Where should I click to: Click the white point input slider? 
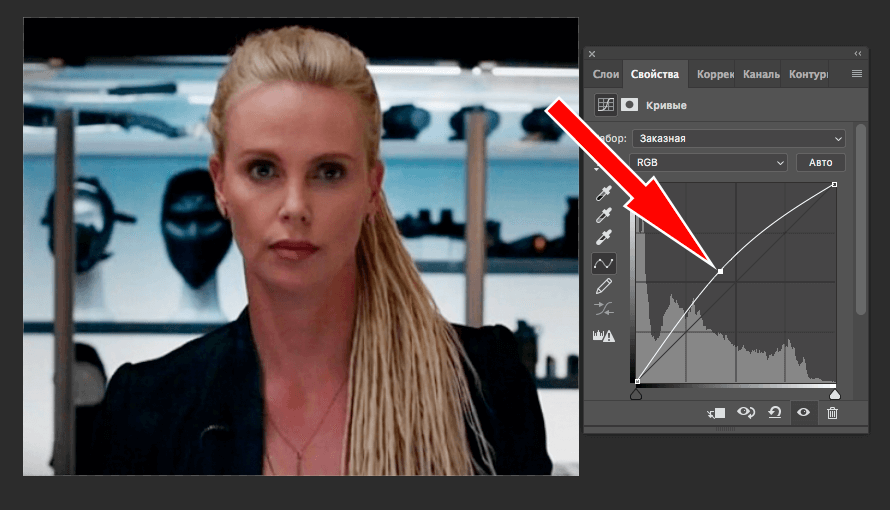(834, 394)
